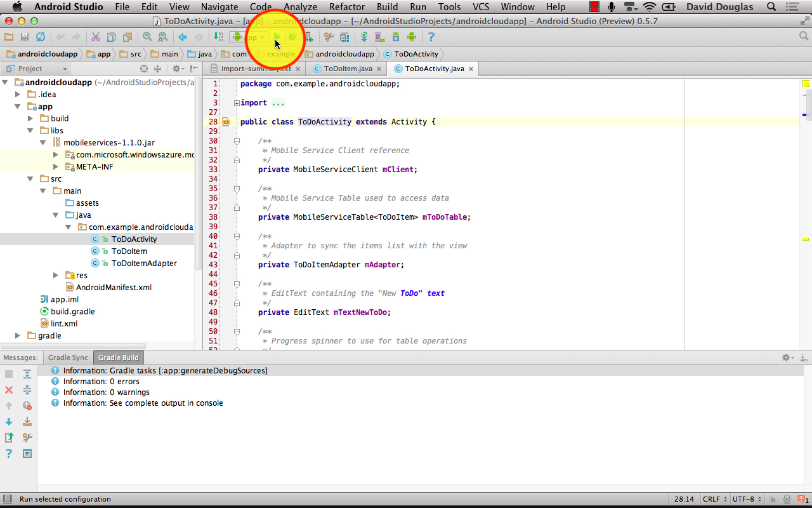
Task: Hide the Project panel with the pin icon
Action: (193, 69)
